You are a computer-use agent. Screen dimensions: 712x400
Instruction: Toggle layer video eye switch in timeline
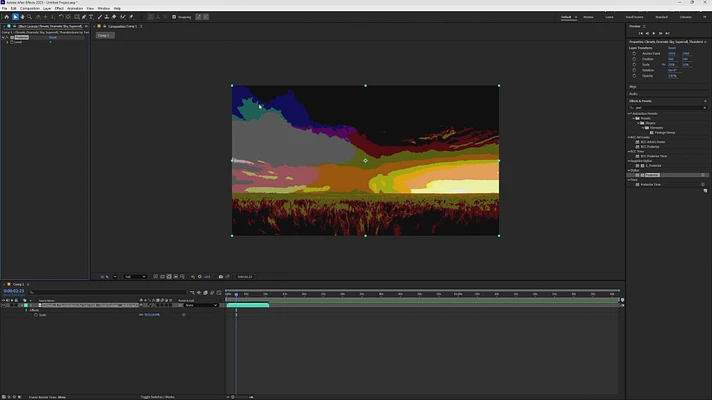[3, 305]
